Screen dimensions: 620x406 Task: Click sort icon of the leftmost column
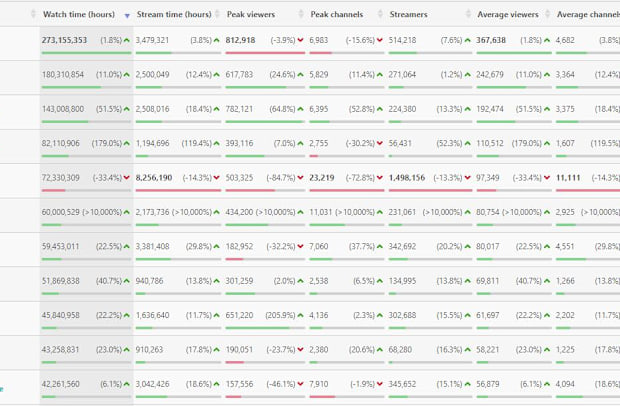(33, 15)
